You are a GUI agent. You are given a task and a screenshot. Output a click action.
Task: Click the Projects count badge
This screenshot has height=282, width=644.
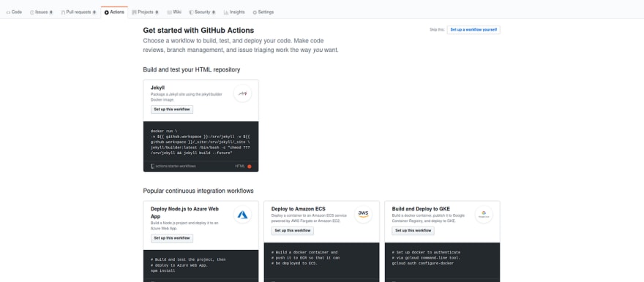[x=157, y=12]
